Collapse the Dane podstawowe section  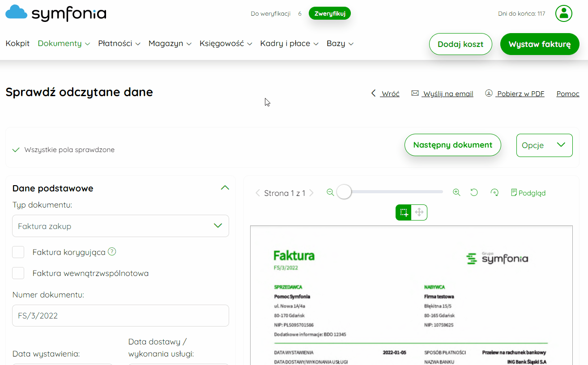point(225,188)
